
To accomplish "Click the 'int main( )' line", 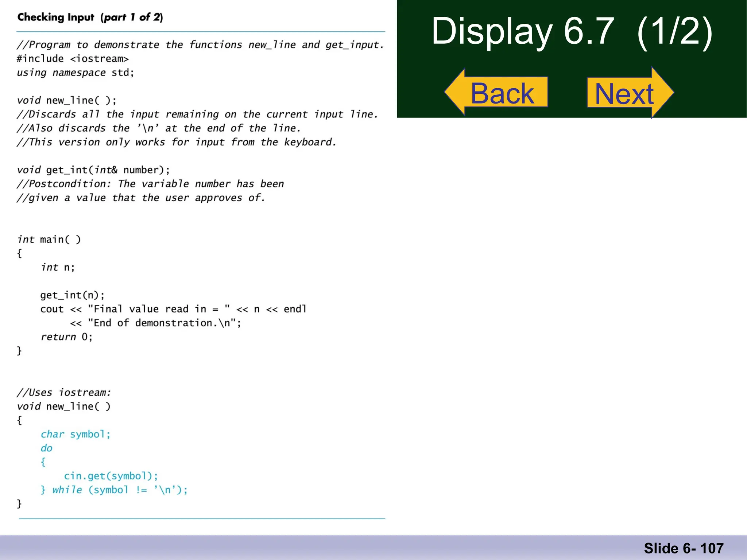I will [49, 240].
